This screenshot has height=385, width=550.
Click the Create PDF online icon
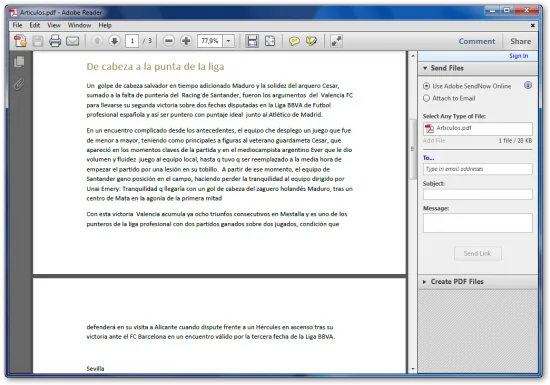point(20,41)
